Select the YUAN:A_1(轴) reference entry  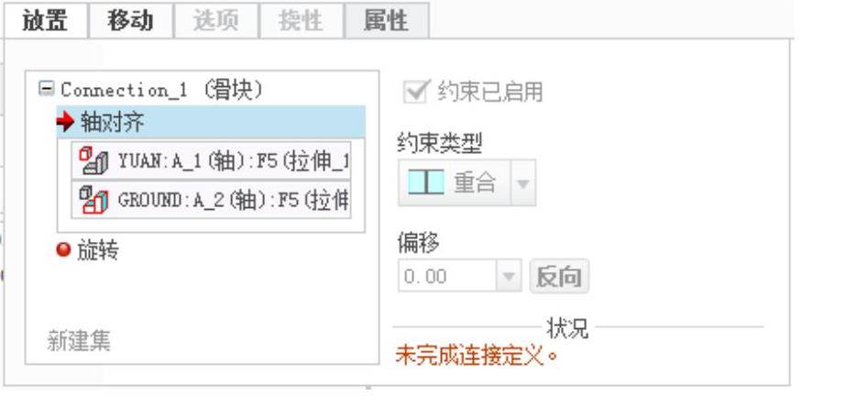pyautogui.click(x=211, y=160)
